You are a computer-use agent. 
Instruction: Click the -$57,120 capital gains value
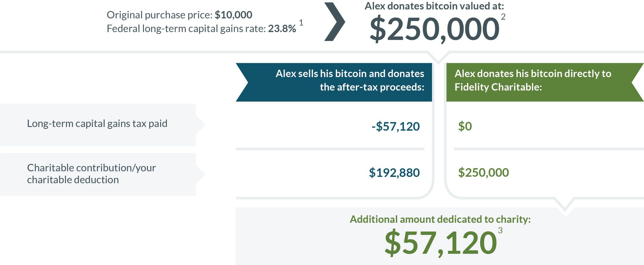point(395,126)
